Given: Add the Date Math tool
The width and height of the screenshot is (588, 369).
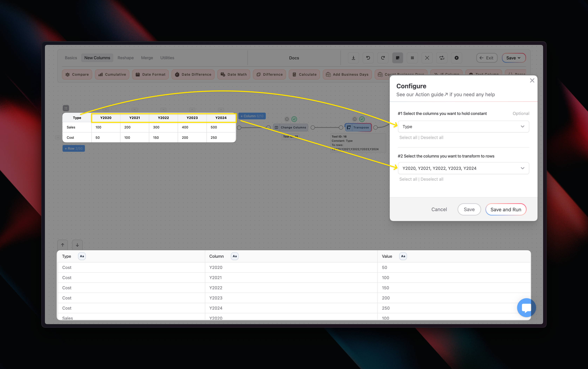Looking at the screenshot, I should pyautogui.click(x=234, y=74).
